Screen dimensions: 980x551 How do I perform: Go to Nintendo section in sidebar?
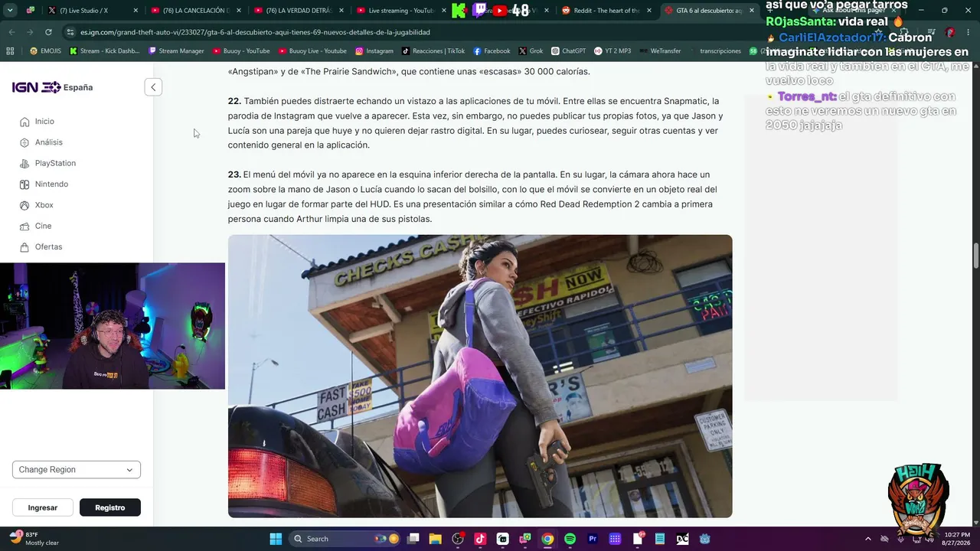[x=44, y=184]
